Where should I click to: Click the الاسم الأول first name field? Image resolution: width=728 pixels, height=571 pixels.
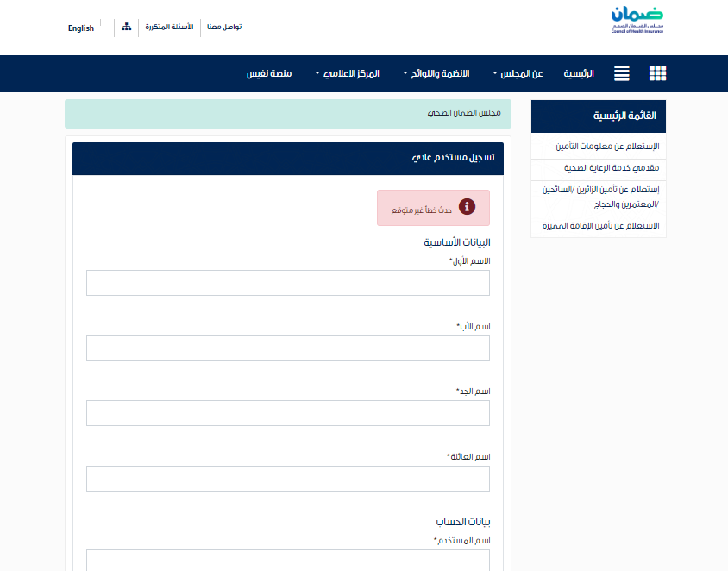click(x=288, y=283)
